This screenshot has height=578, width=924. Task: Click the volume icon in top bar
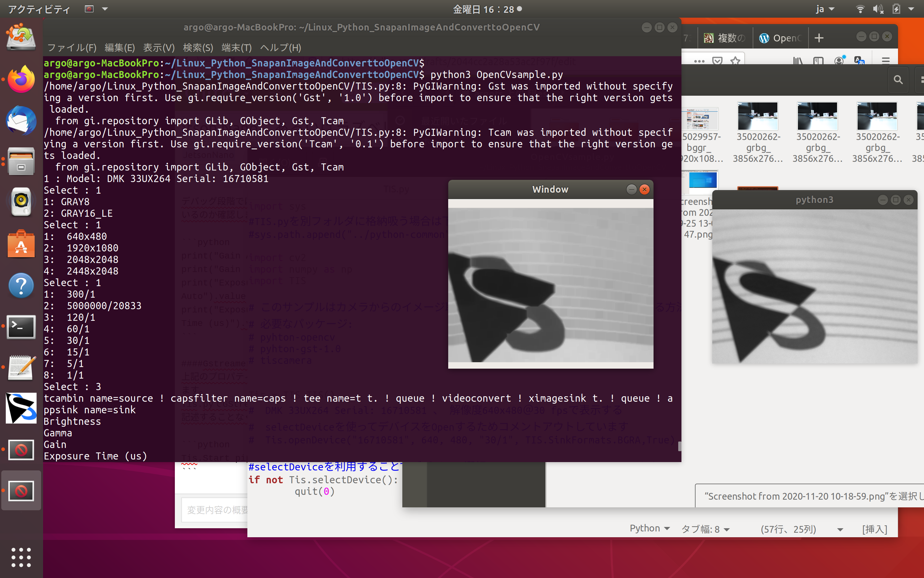click(x=878, y=9)
